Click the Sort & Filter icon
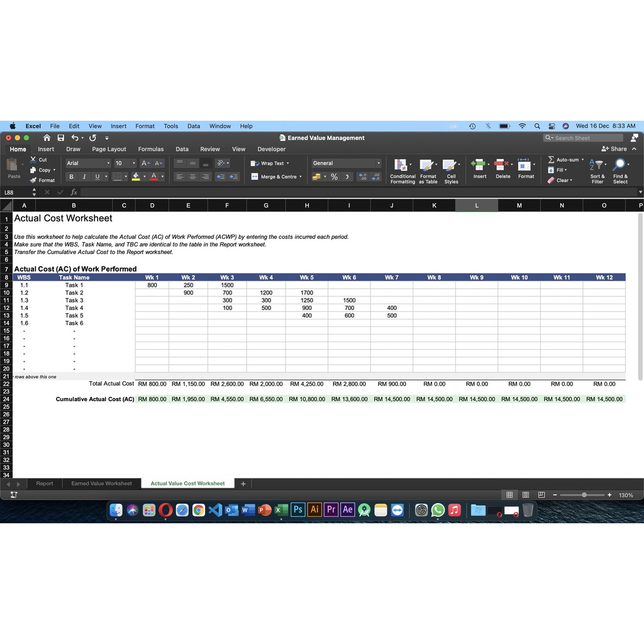This screenshot has height=644, width=644. pyautogui.click(x=596, y=164)
